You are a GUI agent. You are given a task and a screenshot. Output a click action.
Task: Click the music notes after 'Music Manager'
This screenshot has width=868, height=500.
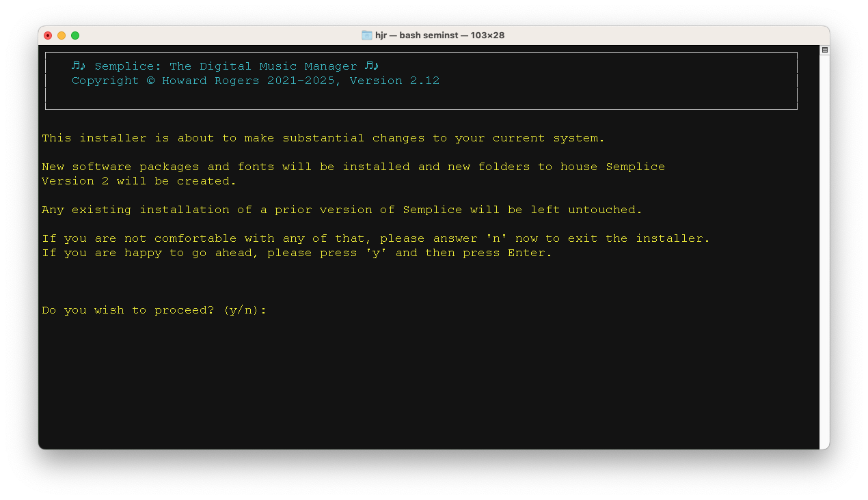click(371, 66)
